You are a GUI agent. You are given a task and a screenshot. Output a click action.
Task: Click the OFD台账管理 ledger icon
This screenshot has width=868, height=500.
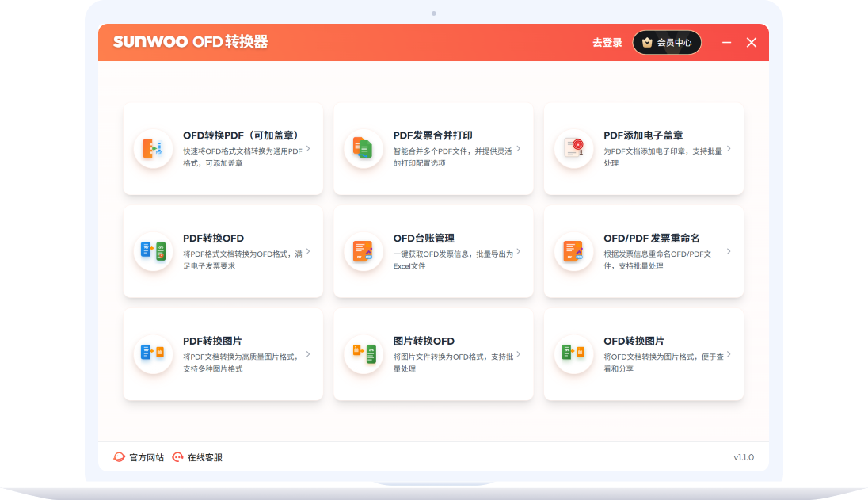pyautogui.click(x=363, y=250)
